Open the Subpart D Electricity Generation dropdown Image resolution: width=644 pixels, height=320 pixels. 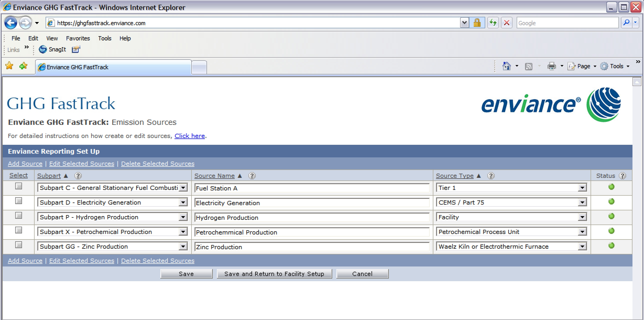coord(183,202)
